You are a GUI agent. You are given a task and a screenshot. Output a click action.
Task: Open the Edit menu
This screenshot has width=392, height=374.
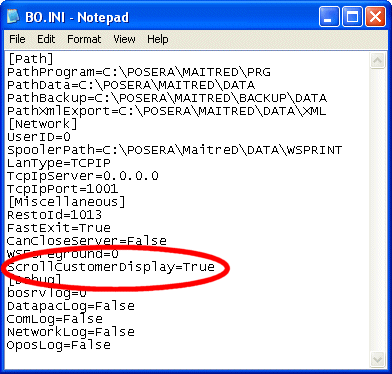coord(46,39)
